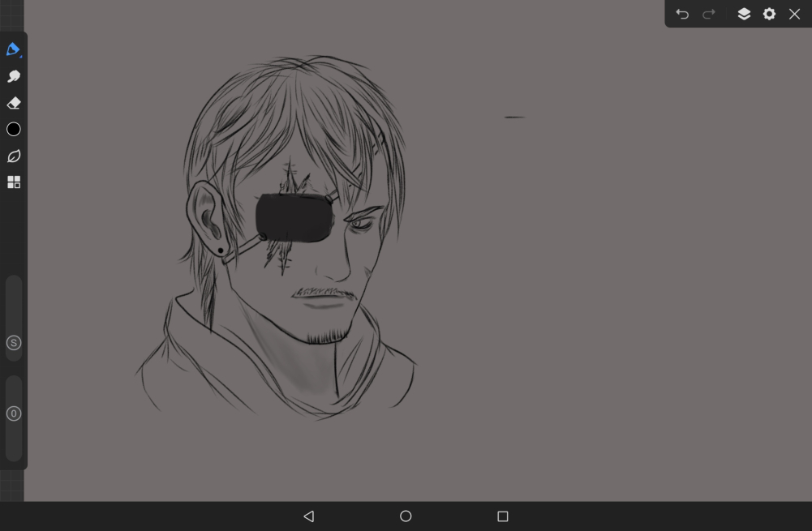Tap the Android Home circle button
The height and width of the screenshot is (531, 812).
(406, 516)
